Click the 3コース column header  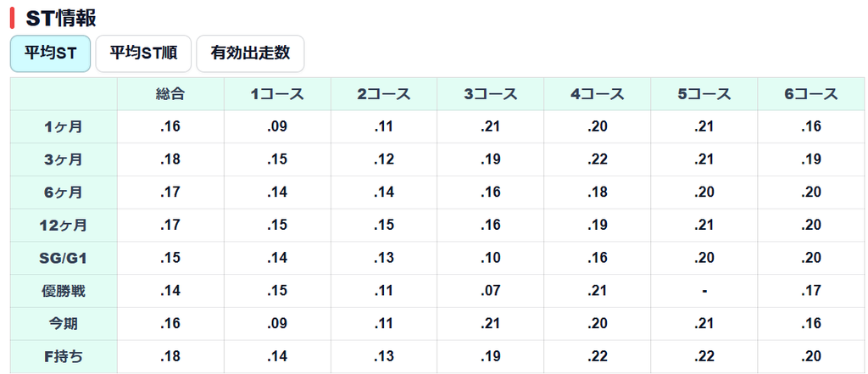click(x=491, y=94)
